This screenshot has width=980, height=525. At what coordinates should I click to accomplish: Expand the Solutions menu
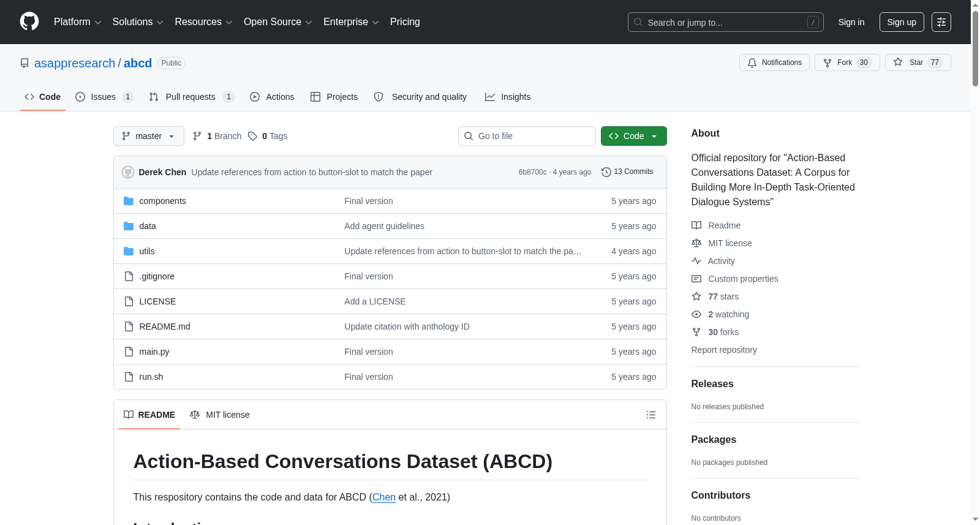click(138, 22)
